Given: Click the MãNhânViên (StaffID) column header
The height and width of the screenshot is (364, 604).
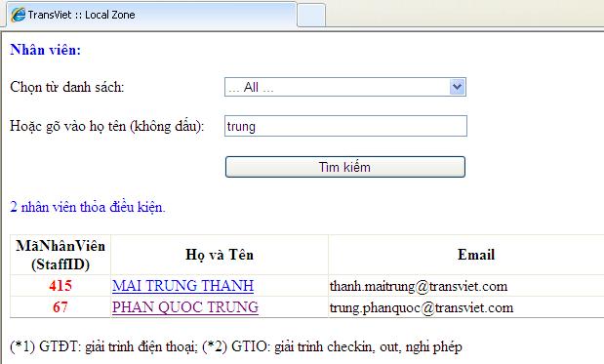Looking at the screenshot, I should pyautogui.click(x=60, y=255).
